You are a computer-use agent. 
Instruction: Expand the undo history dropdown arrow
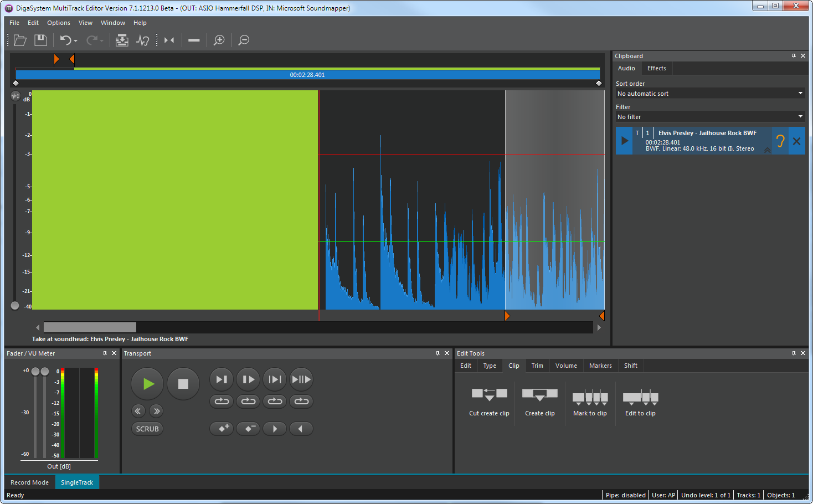tap(76, 41)
